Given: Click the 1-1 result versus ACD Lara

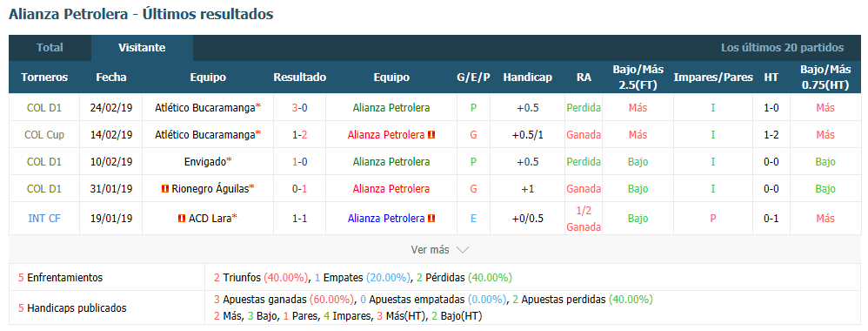Looking at the screenshot, I should pyautogui.click(x=299, y=219).
